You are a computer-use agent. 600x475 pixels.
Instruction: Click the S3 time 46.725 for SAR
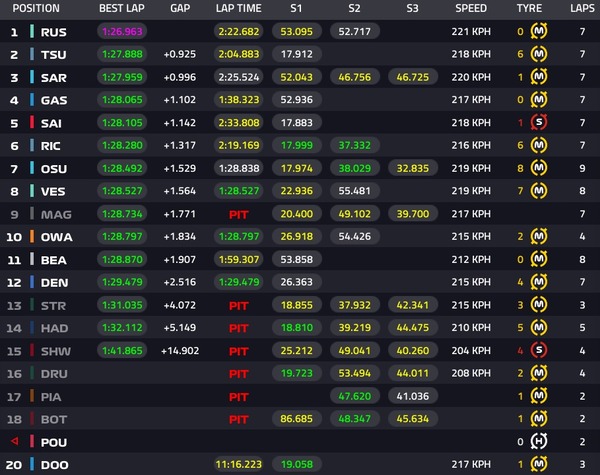412,77
